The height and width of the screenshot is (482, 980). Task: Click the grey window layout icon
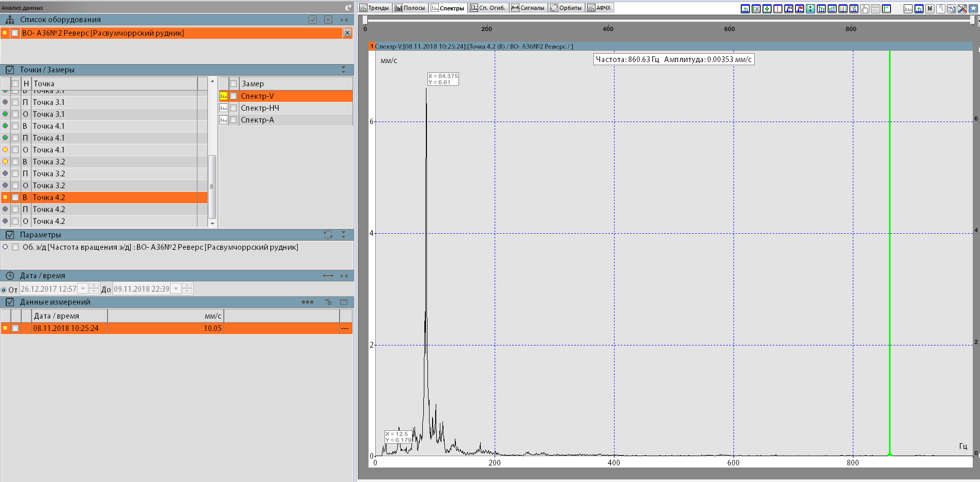876,9
